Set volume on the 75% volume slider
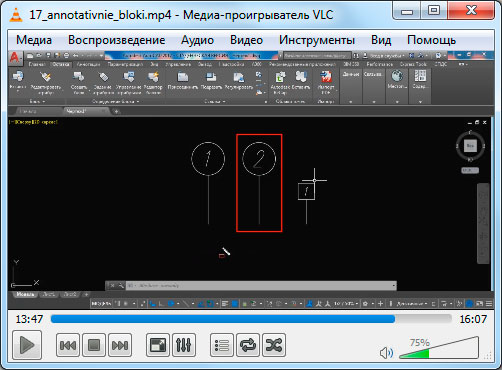 [439, 348]
